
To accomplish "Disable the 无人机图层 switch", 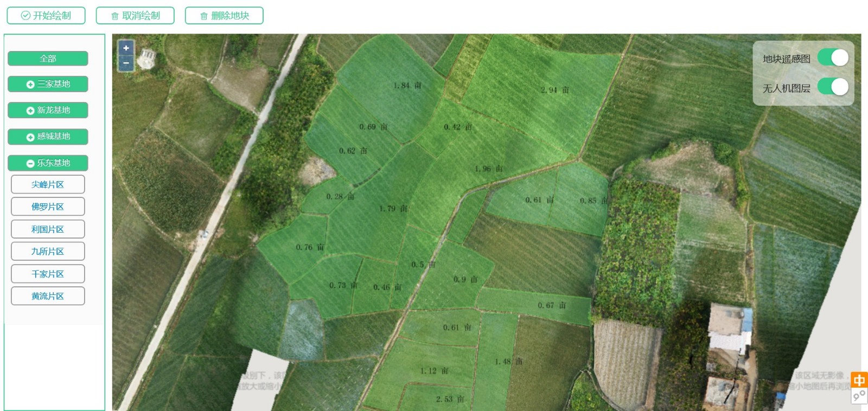I will coord(833,87).
